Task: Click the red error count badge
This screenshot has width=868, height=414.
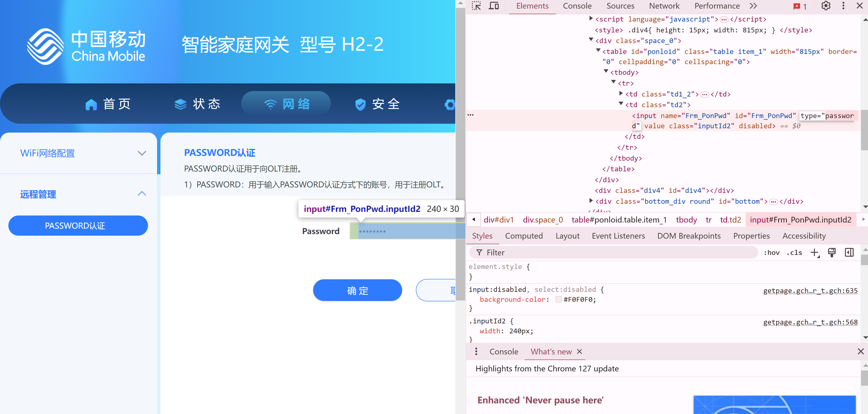Action: click(800, 6)
